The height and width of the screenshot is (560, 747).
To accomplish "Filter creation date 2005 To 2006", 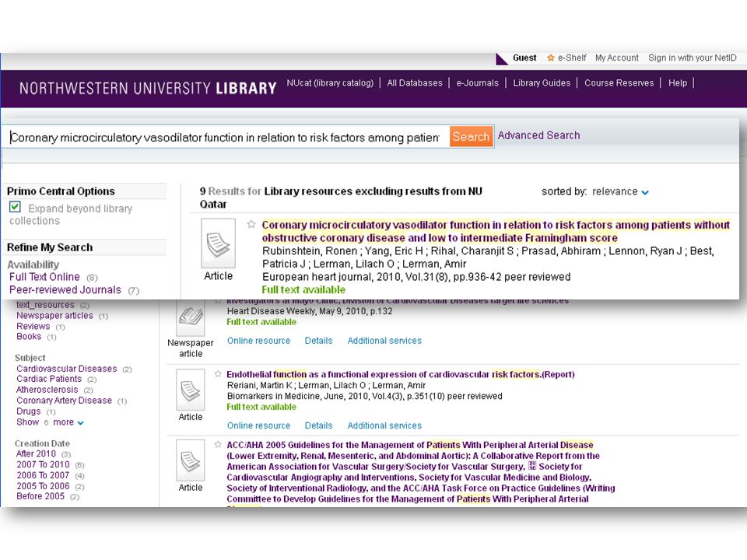I will pyautogui.click(x=43, y=486).
